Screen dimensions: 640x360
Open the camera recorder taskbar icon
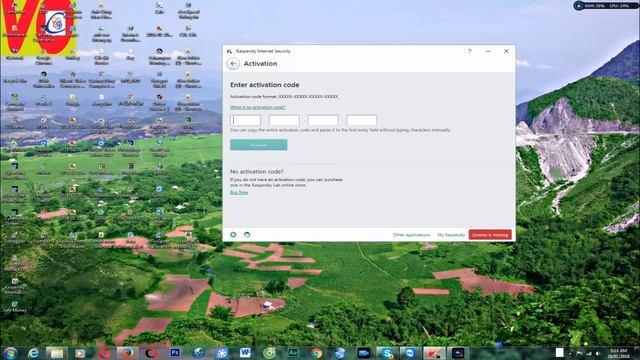[363, 353]
